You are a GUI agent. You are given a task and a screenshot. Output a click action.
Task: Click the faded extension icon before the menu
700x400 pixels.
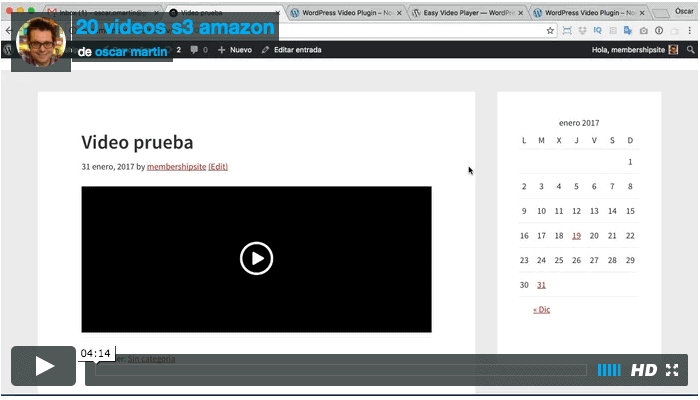coord(675,31)
